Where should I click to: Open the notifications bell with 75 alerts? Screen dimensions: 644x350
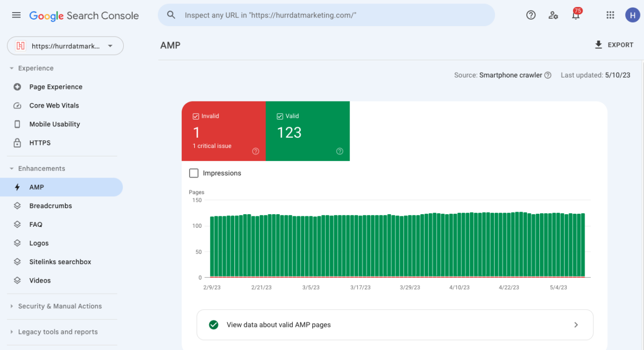[x=576, y=15]
